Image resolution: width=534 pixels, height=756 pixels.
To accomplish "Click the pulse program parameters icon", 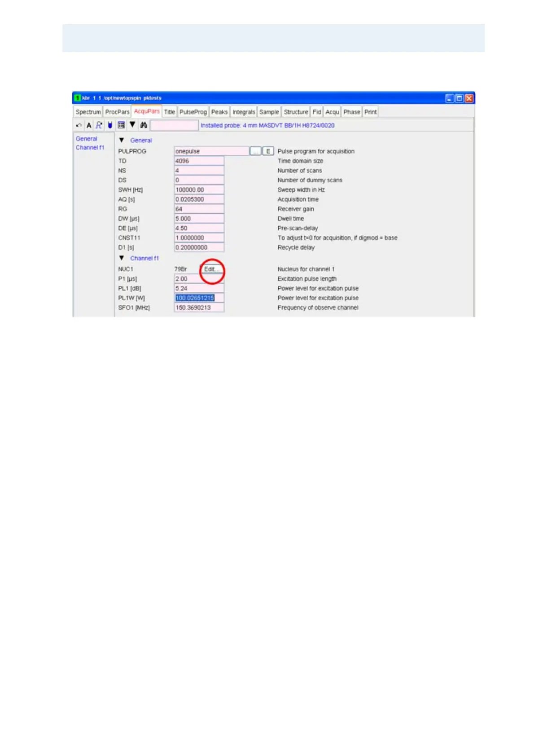I will point(99,125).
